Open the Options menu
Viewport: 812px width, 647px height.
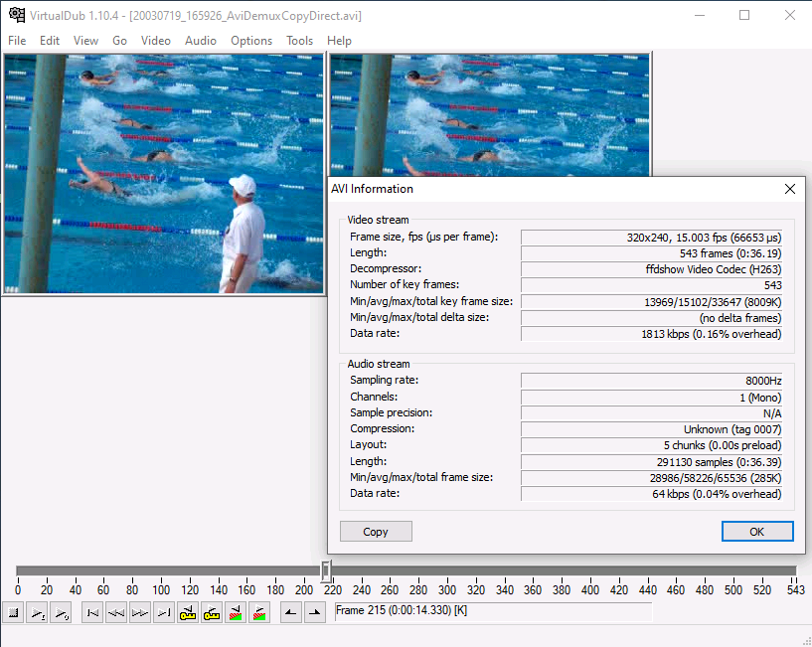[251, 41]
